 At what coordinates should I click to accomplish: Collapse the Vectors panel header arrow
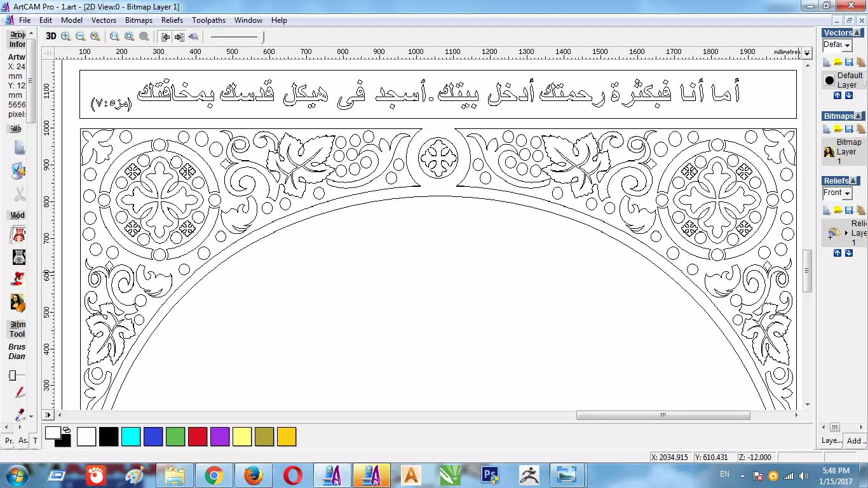pos(858,33)
